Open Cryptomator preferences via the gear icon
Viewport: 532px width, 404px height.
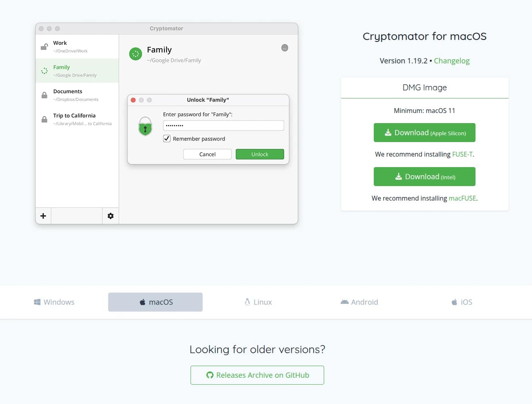coord(110,216)
